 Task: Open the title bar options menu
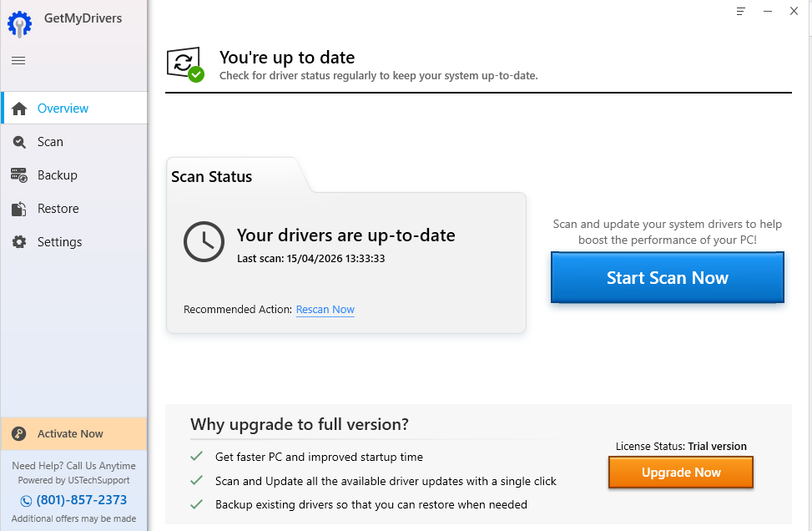(x=740, y=12)
